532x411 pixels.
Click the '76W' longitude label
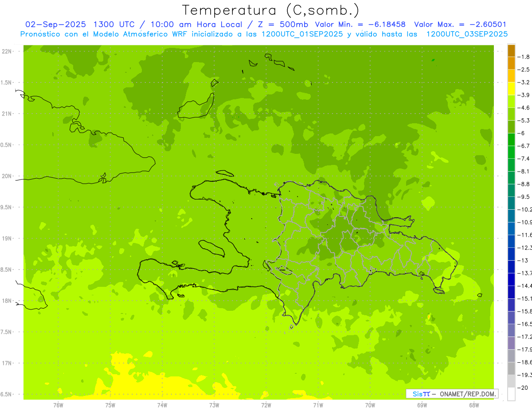[x=58, y=405]
